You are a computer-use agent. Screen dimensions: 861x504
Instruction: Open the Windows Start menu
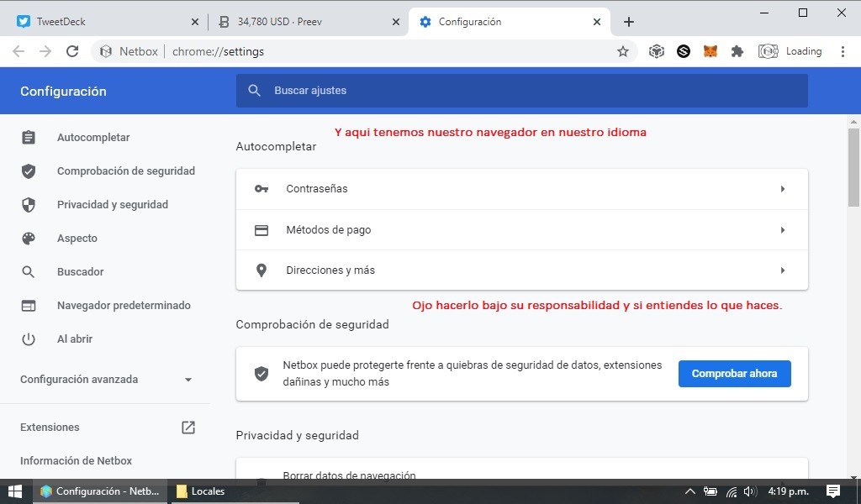pos(15,491)
